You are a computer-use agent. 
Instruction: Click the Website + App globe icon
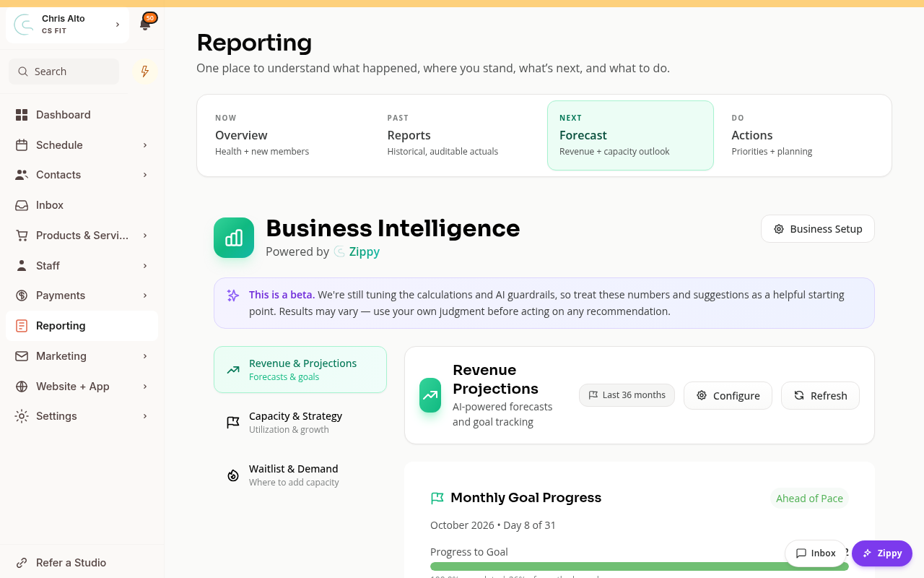click(x=22, y=387)
